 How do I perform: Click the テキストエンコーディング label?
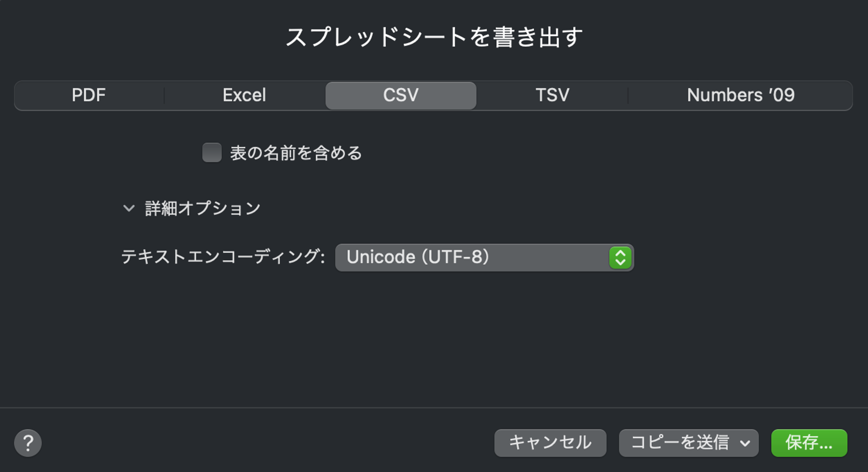(223, 257)
